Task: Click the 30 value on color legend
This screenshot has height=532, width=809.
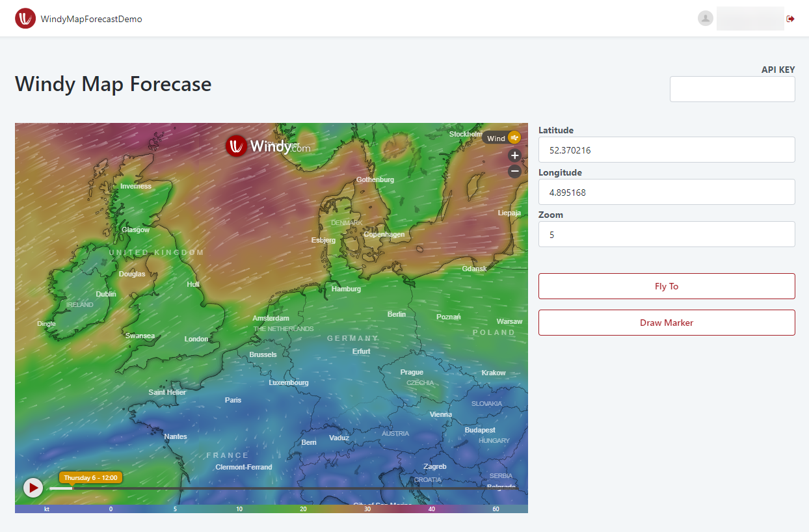Action: [367, 509]
